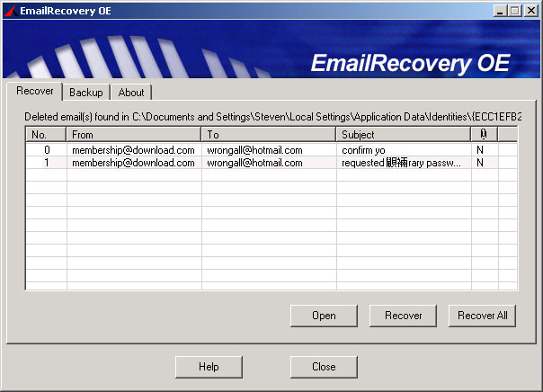The image size is (543, 392).
Task: Select email row number 1
Action: pos(271,163)
